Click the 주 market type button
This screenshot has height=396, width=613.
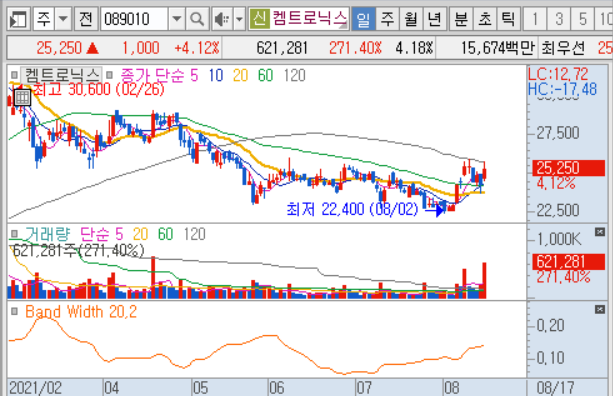coord(44,19)
